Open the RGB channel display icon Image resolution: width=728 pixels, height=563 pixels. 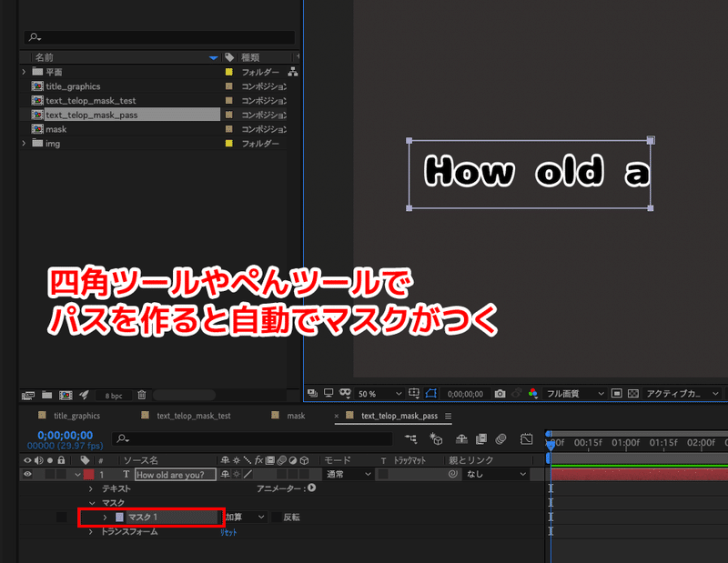[532, 394]
